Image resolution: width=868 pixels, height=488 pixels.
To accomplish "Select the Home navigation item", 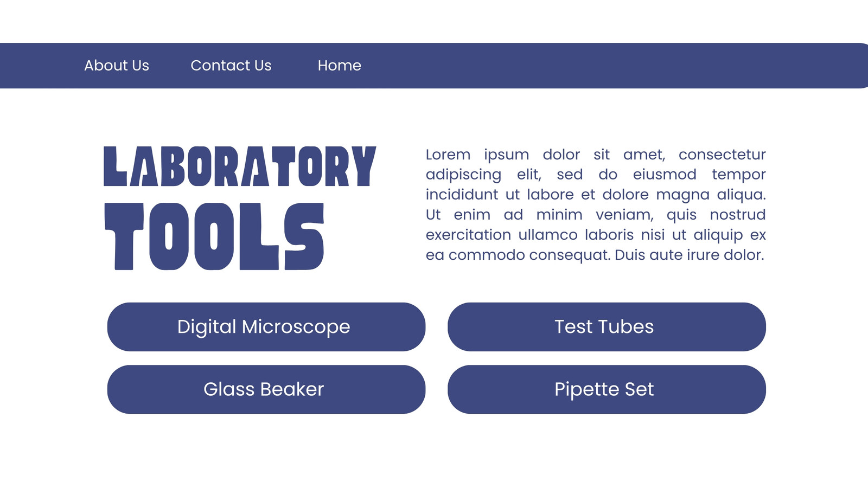I will 340,66.
